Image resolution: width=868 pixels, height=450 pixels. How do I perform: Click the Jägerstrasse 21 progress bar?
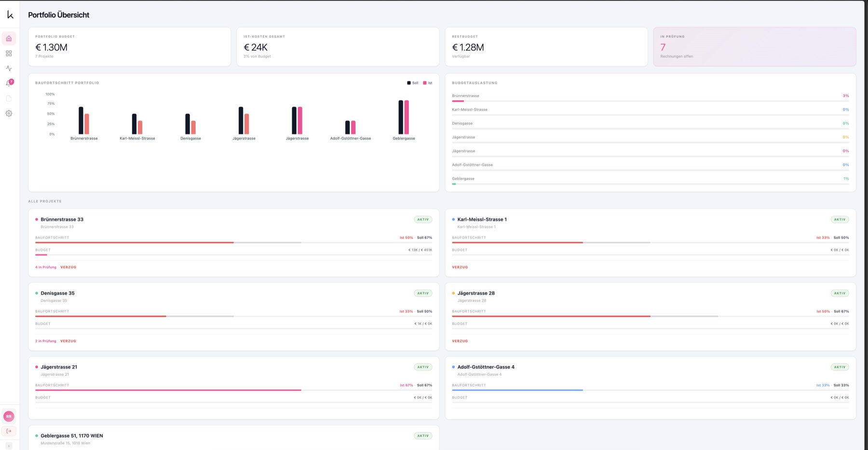coord(234,390)
